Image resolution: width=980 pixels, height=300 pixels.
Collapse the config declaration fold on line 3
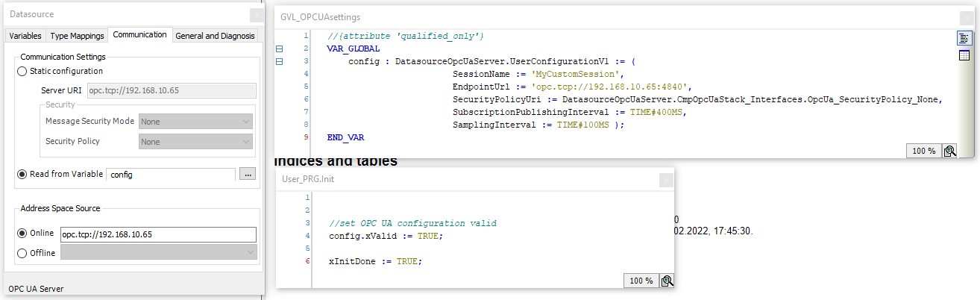tap(280, 61)
